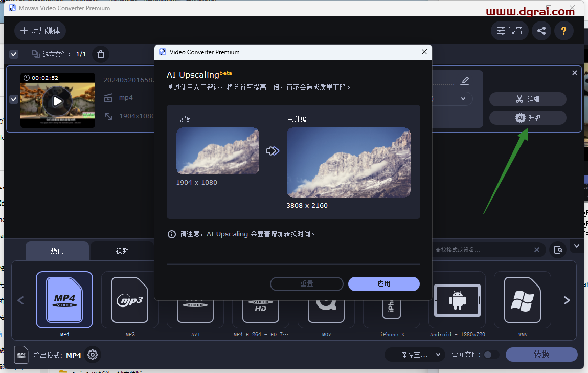Click the mp4 format label in file row
The width and height of the screenshot is (588, 373).
click(x=126, y=98)
